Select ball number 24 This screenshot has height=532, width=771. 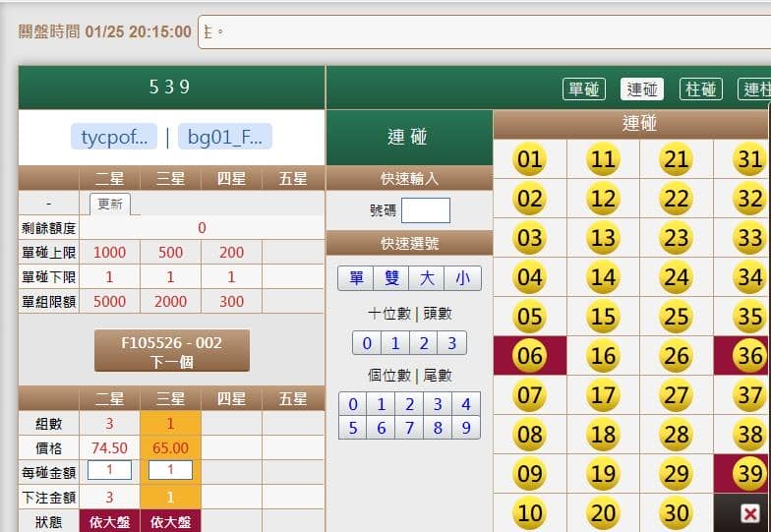pos(677,277)
